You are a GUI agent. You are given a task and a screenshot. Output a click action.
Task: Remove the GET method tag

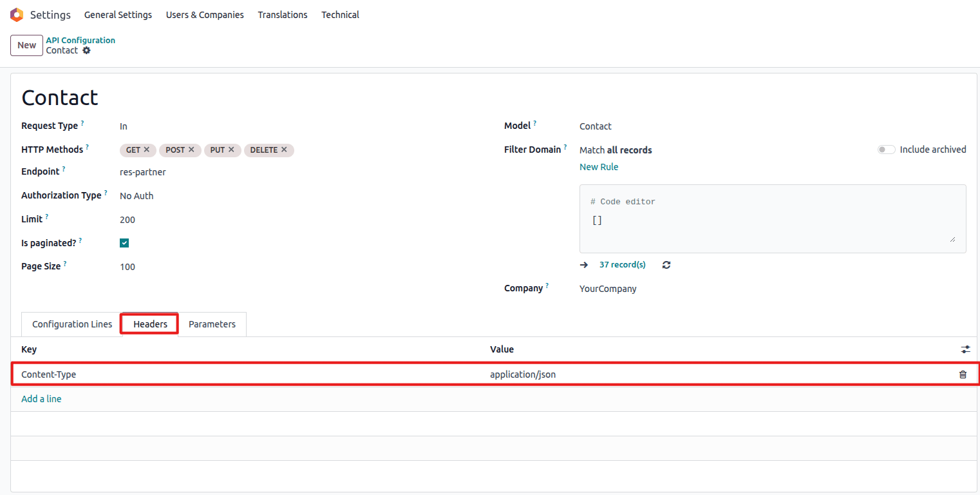[147, 150]
